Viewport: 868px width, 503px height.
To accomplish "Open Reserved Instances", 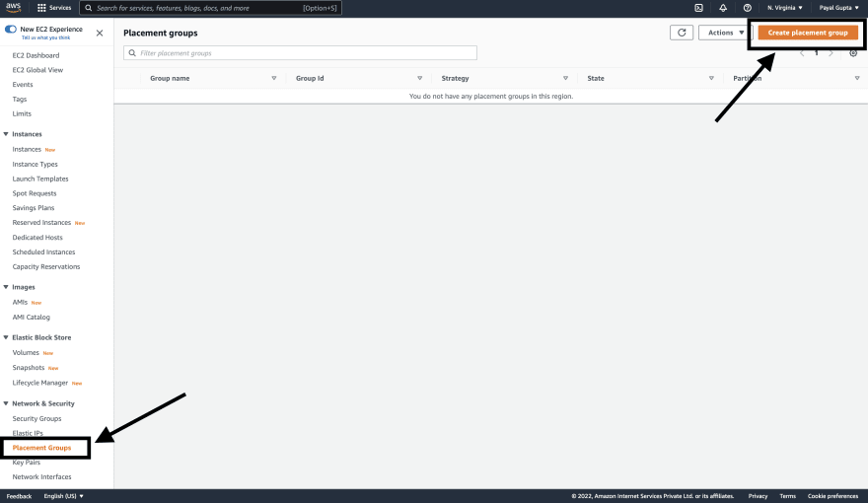I will click(41, 223).
